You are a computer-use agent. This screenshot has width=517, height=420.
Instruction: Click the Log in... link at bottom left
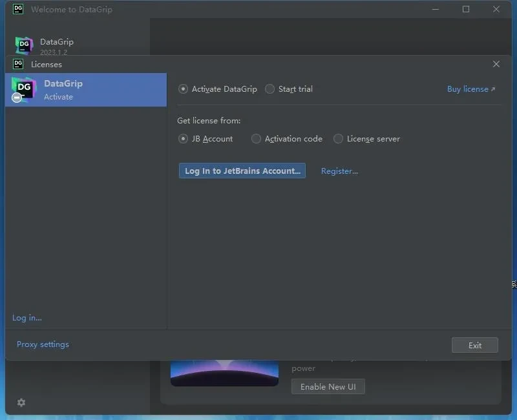tap(27, 318)
